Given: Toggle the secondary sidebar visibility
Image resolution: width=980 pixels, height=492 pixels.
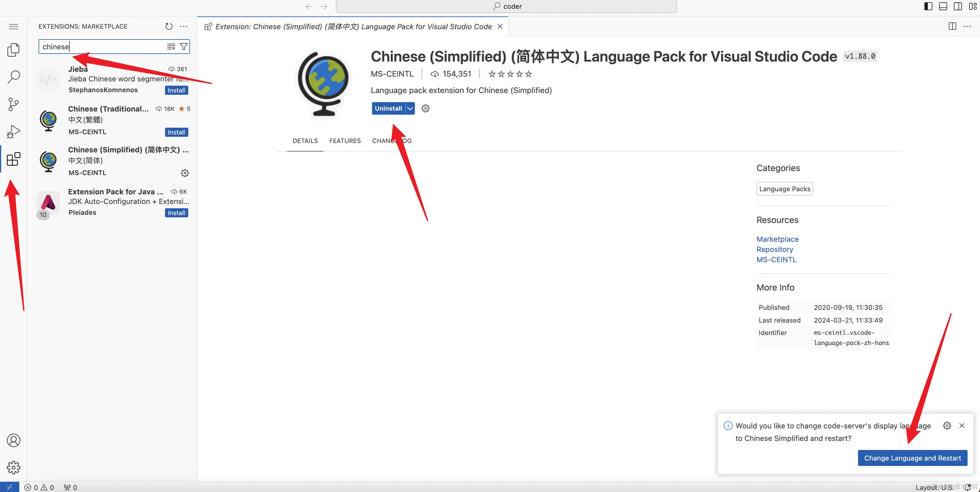Looking at the screenshot, I should pos(957,6).
